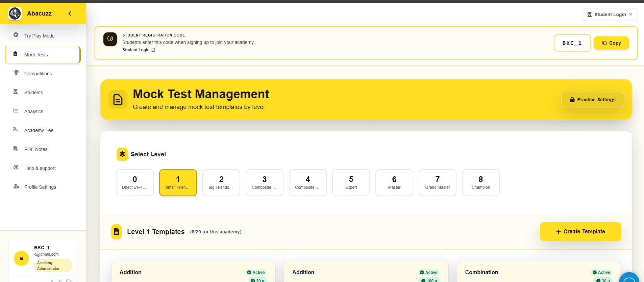Select level 3 Composite

[265, 183]
